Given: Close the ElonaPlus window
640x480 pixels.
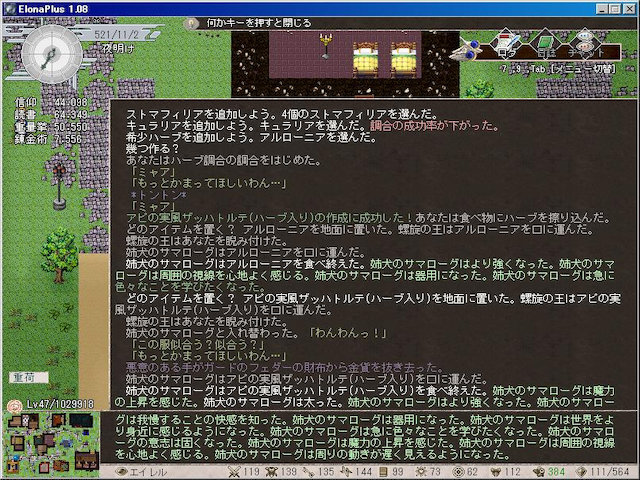Looking at the screenshot, I should 629,9.
